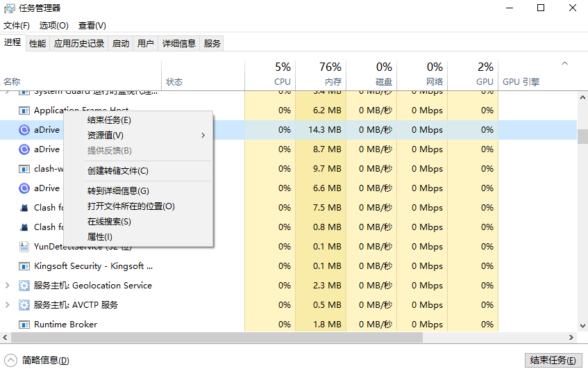Image resolution: width=588 pixels, height=376 pixels.
Task: Switch to the 详细信息 tab
Action: (x=179, y=44)
